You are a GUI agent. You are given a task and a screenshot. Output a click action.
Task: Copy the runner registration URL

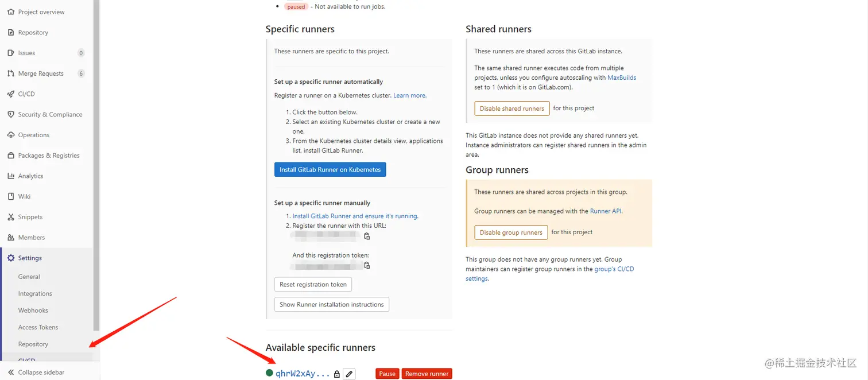367,236
